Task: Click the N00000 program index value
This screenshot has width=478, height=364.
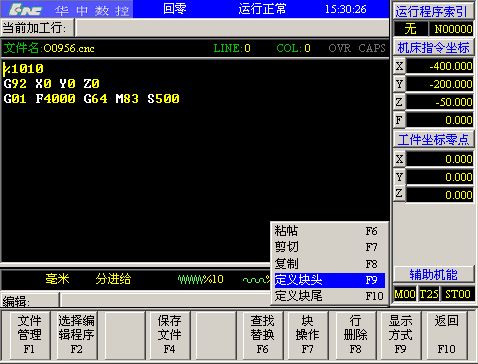Action: (452, 29)
